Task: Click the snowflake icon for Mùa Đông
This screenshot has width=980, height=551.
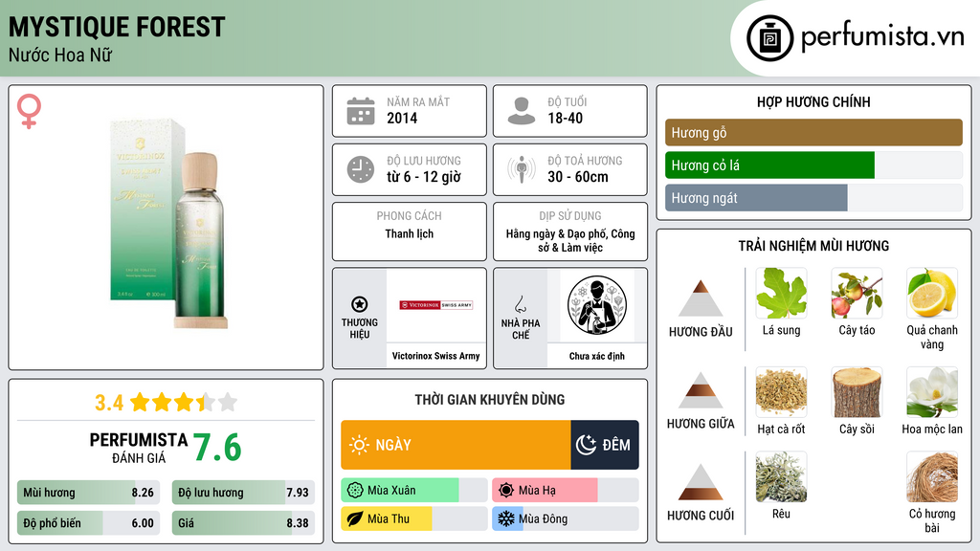Action: (x=506, y=518)
